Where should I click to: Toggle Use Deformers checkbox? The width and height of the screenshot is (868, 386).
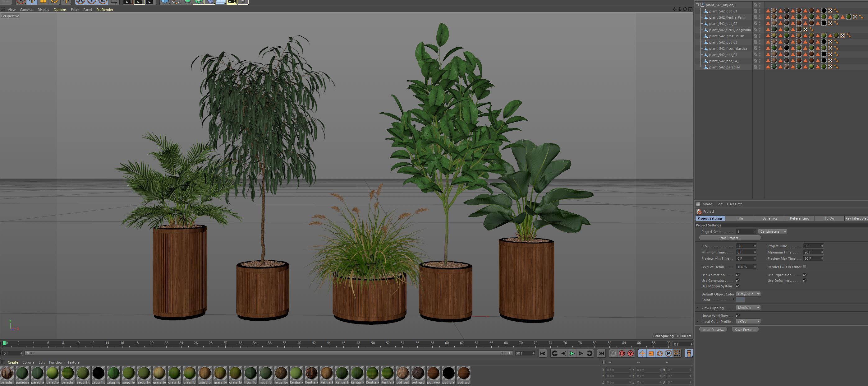pos(805,281)
